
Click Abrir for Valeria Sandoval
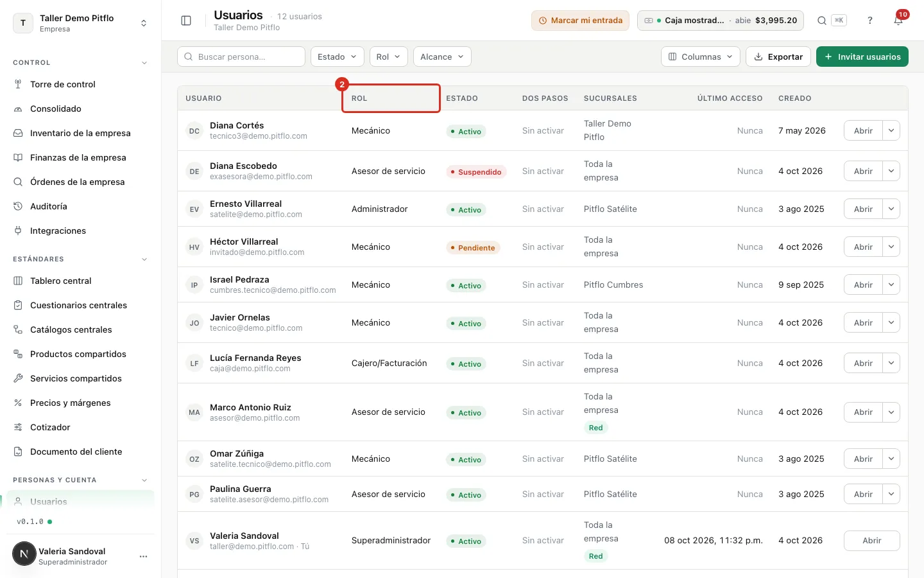(871, 541)
